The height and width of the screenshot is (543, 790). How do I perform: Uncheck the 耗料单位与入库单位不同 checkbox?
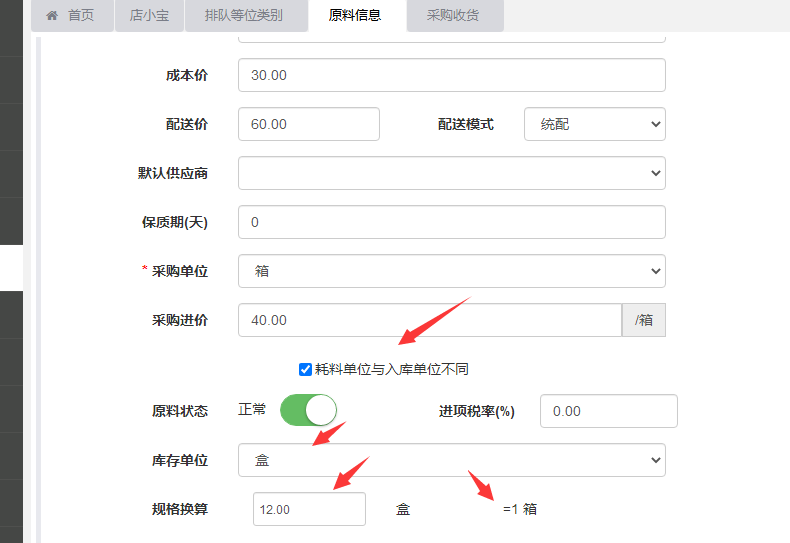(x=306, y=369)
